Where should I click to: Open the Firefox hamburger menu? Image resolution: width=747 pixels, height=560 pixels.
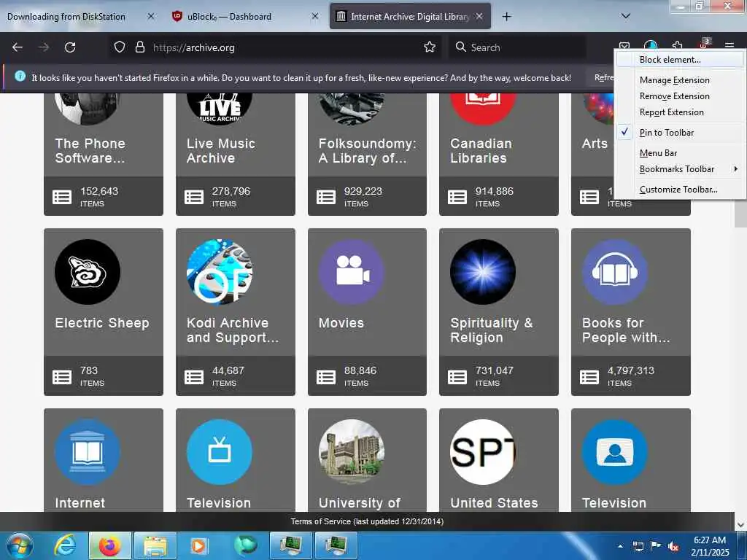[729, 45]
